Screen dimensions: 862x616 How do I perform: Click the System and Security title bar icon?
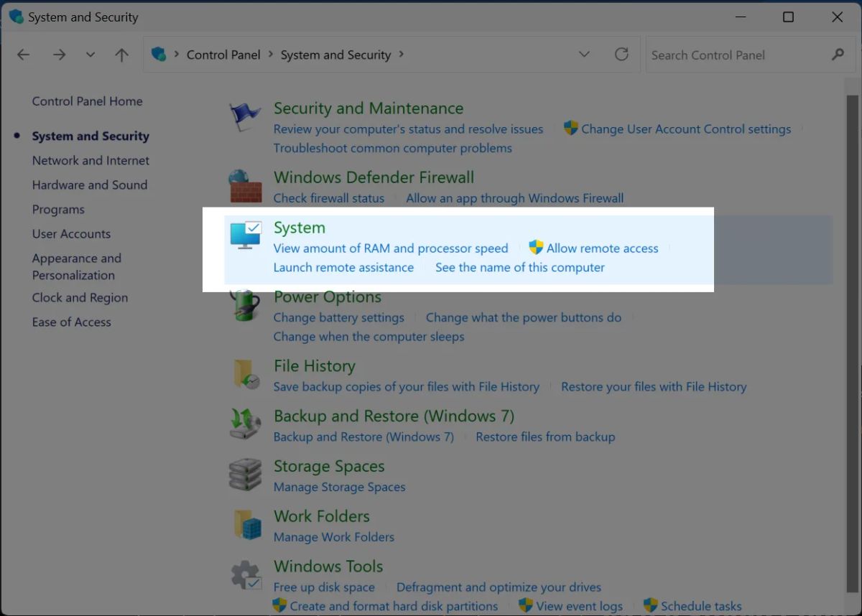(16, 17)
